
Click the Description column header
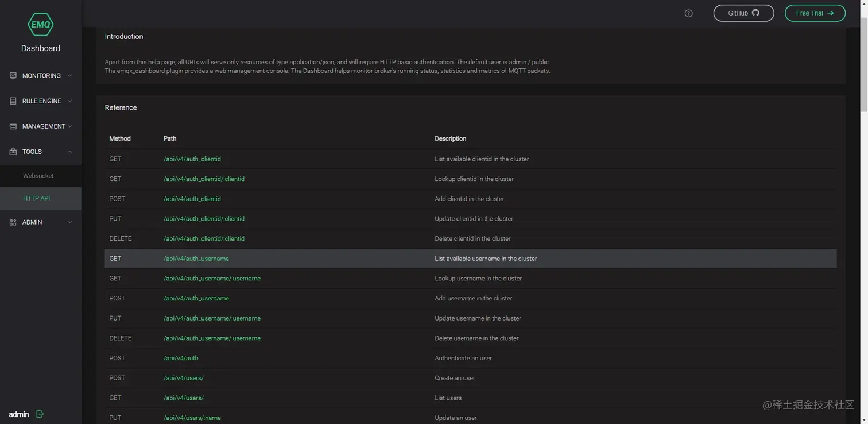(x=451, y=139)
